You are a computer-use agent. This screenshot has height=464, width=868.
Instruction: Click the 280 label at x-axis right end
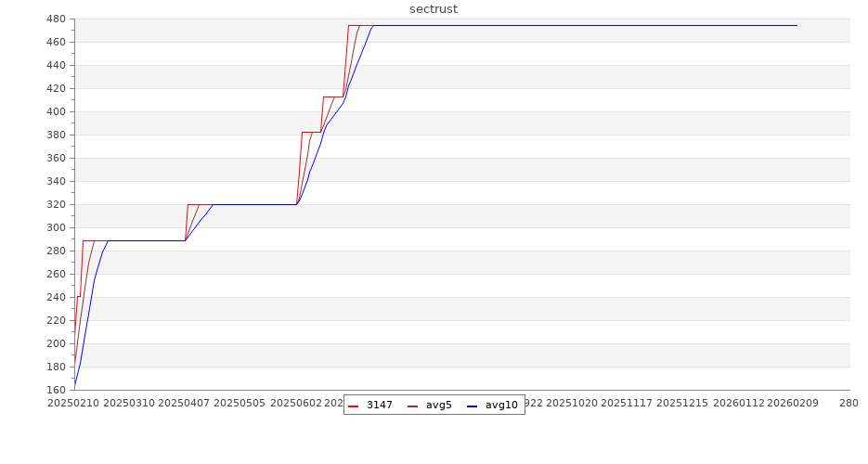point(849,404)
